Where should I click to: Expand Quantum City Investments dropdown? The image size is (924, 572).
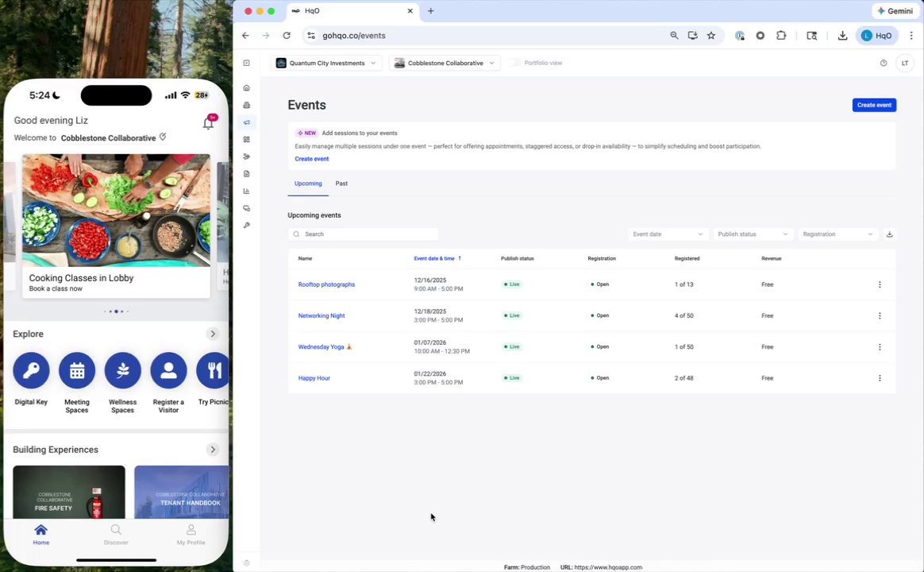(326, 63)
